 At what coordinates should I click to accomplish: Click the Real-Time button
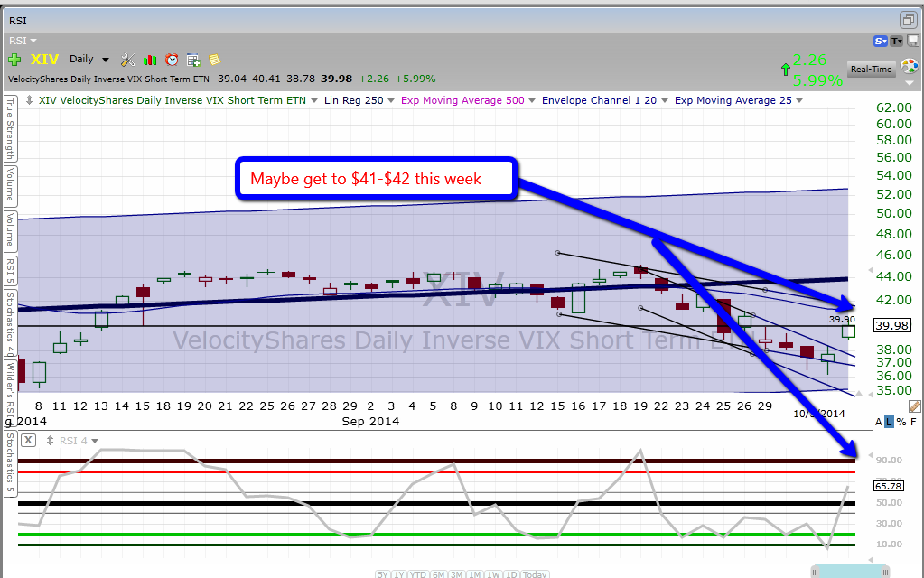click(871, 69)
